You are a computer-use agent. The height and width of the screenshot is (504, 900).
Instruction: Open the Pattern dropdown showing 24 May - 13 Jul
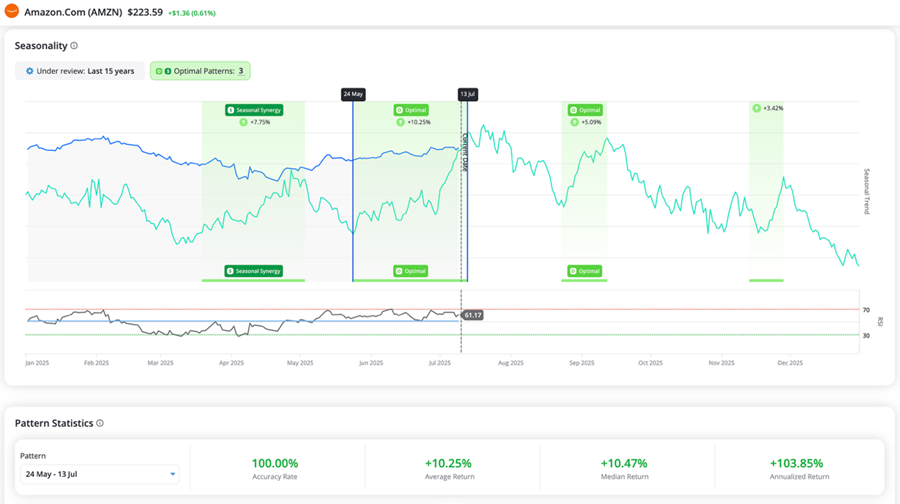98,474
